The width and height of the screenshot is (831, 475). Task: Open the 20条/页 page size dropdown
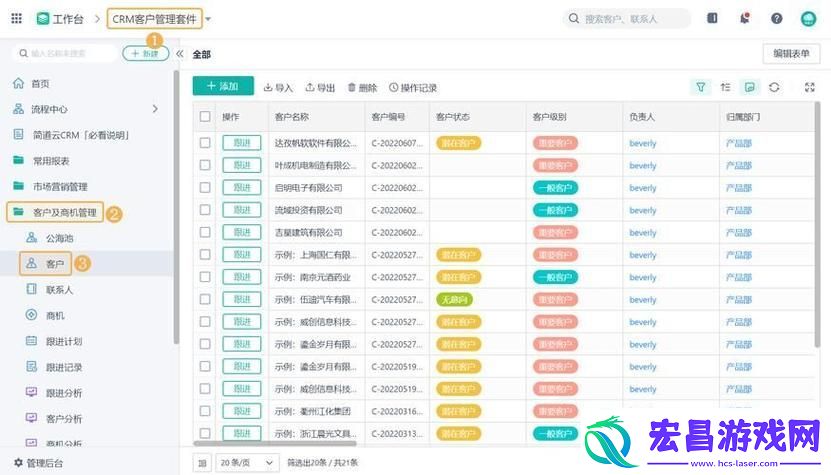click(x=247, y=463)
